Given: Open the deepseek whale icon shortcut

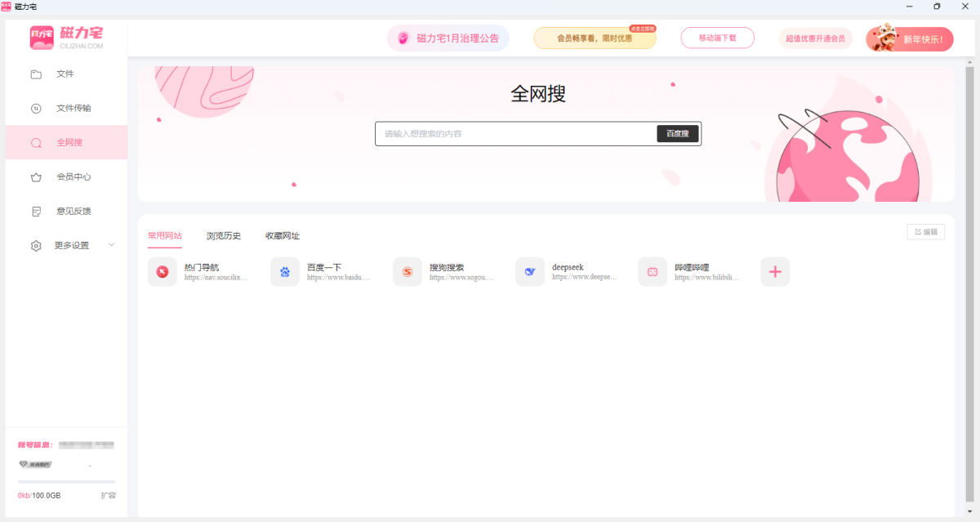Looking at the screenshot, I should click(x=530, y=272).
